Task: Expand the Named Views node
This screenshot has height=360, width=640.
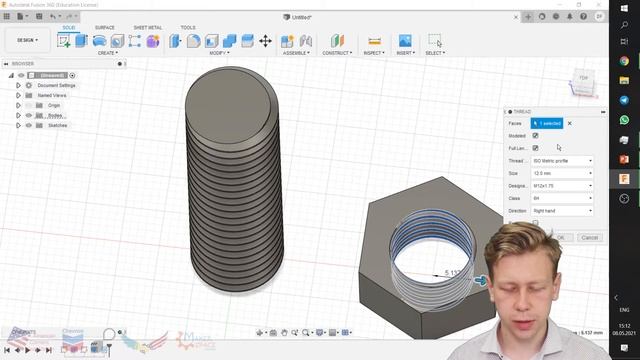Action: click(x=18, y=95)
